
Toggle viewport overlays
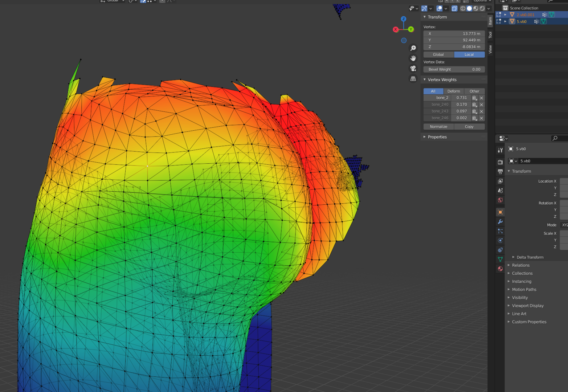click(440, 8)
